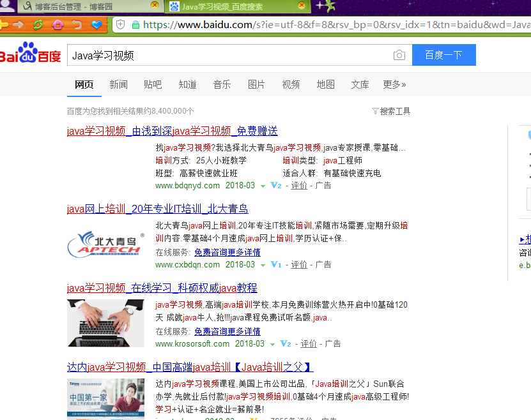
Task: Click undo restore tab icon
Action: point(77,25)
